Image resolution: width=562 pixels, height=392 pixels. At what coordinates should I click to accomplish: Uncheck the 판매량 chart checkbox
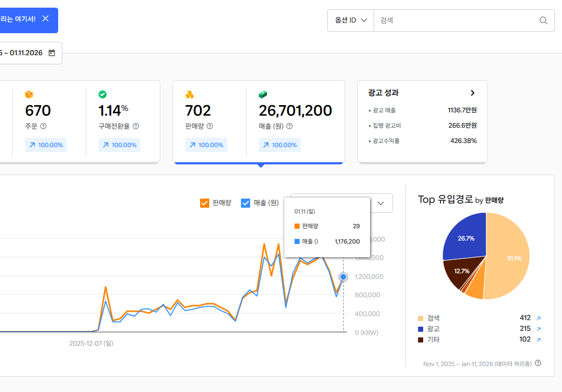tap(205, 203)
